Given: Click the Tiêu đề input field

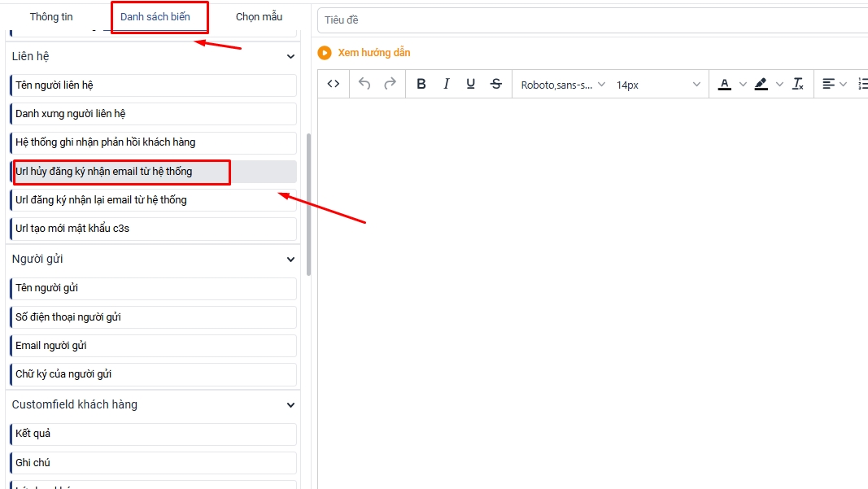Looking at the screenshot, I should [x=592, y=20].
